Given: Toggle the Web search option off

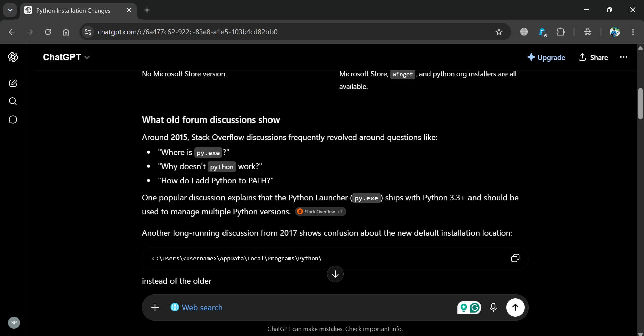Looking at the screenshot, I should (x=197, y=307).
